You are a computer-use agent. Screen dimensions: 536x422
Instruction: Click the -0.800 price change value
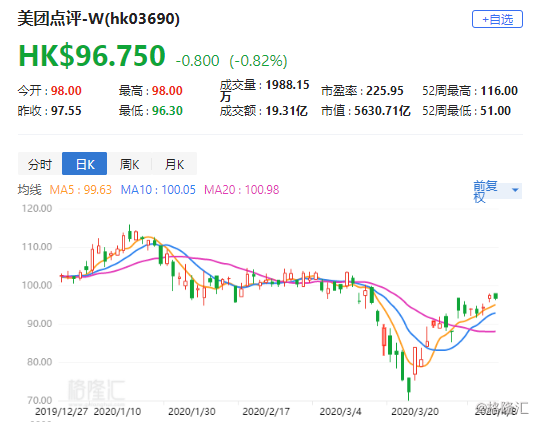[197, 61]
